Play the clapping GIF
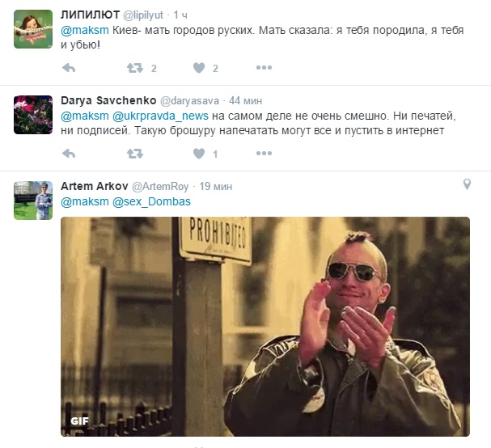The image size is (491, 448). [265, 327]
